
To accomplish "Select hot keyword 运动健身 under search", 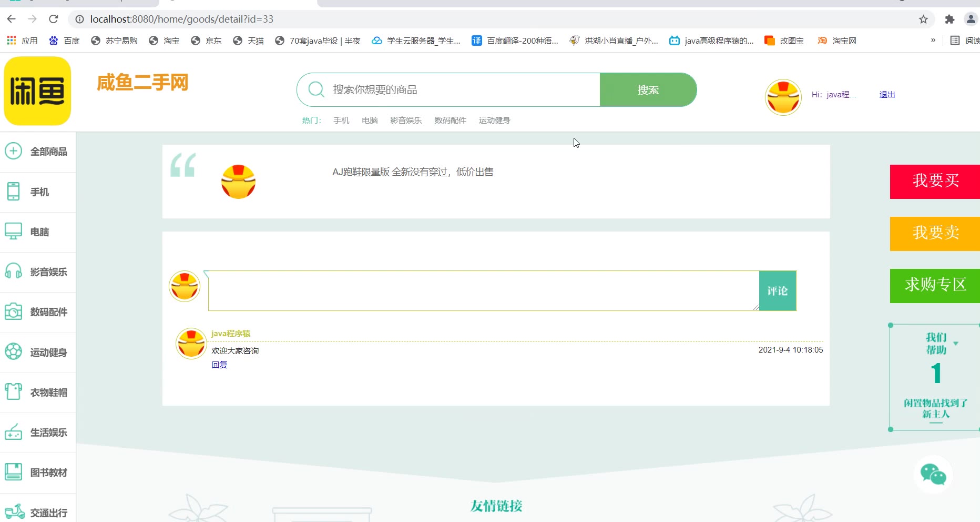I will click(494, 121).
